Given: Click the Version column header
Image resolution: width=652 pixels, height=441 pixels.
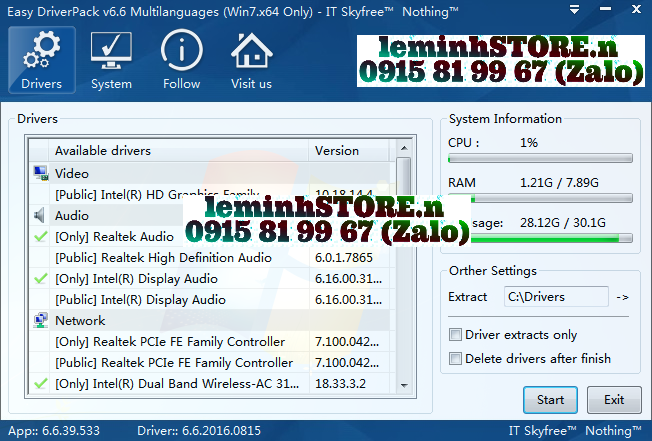Looking at the screenshot, I should click(348, 150).
